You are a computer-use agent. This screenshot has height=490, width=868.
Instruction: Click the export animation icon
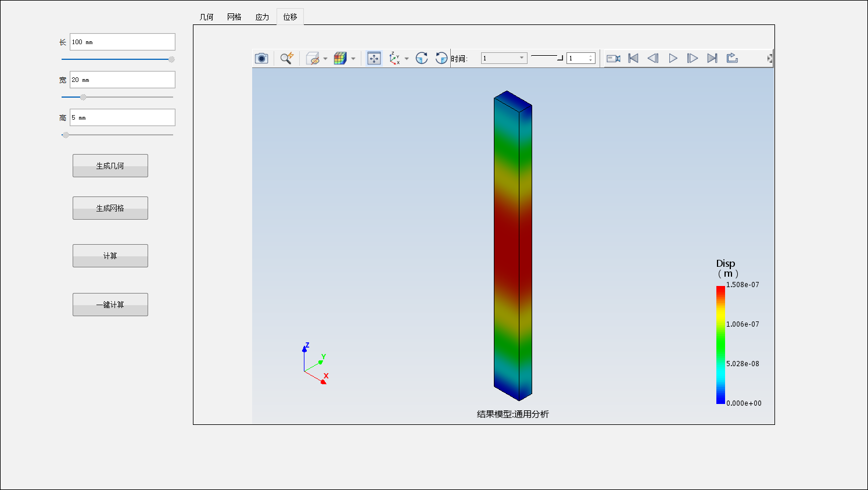point(732,58)
